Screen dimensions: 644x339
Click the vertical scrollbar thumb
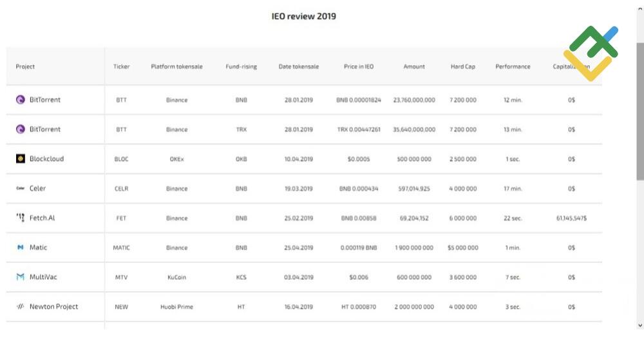point(640,111)
